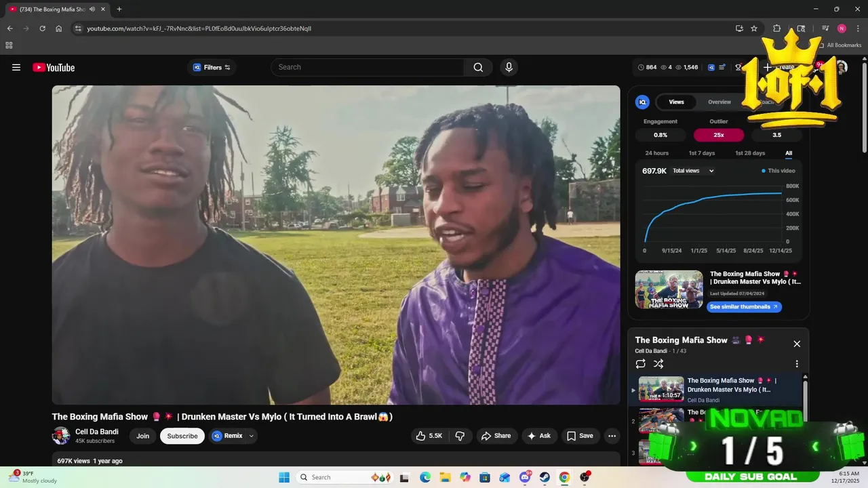The image size is (868, 488).
Task: Open File Explorer from the taskbar
Action: coord(445,477)
